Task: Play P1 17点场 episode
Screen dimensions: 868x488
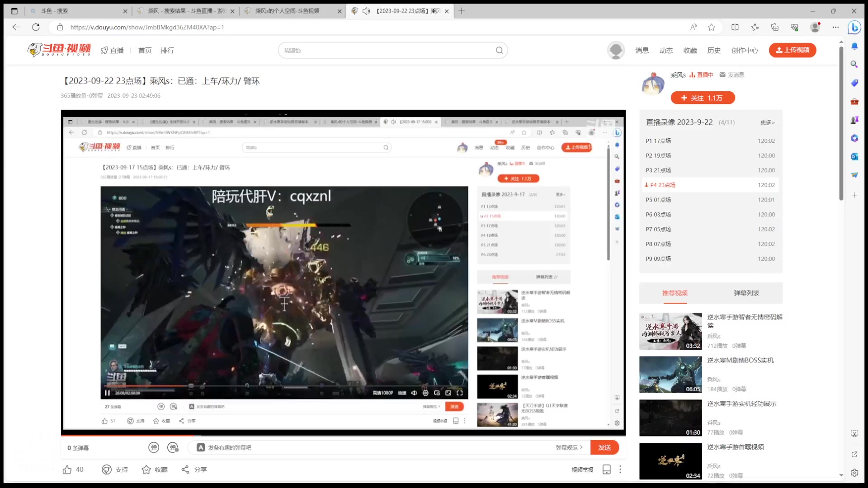Action: point(710,141)
